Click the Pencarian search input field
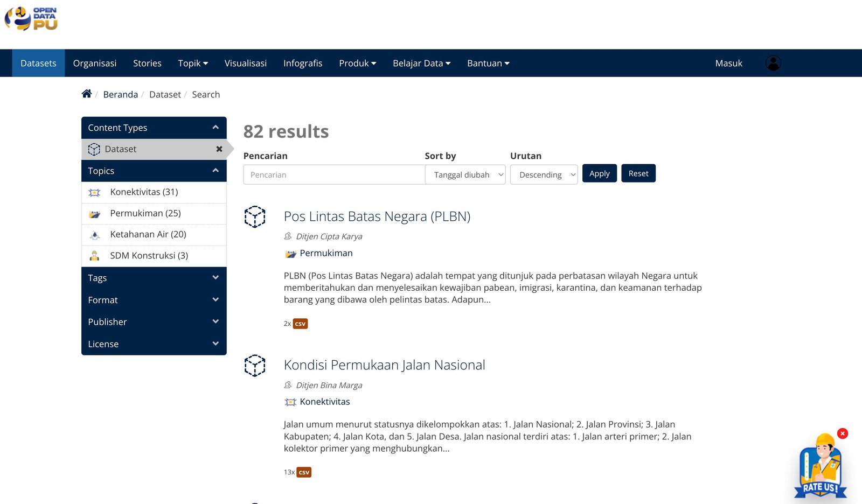The height and width of the screenshot is (504, 862). click(x=334, y=174)
